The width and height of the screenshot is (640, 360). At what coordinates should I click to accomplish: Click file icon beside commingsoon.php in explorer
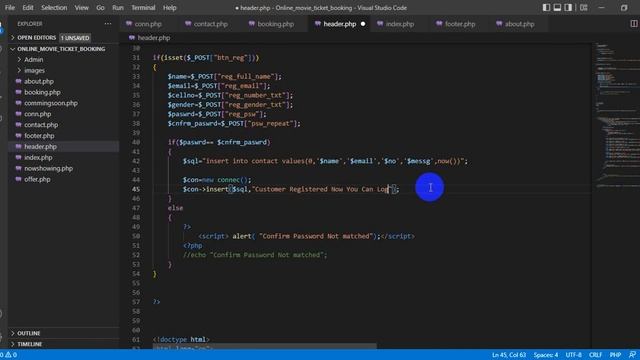pos(18,103)
